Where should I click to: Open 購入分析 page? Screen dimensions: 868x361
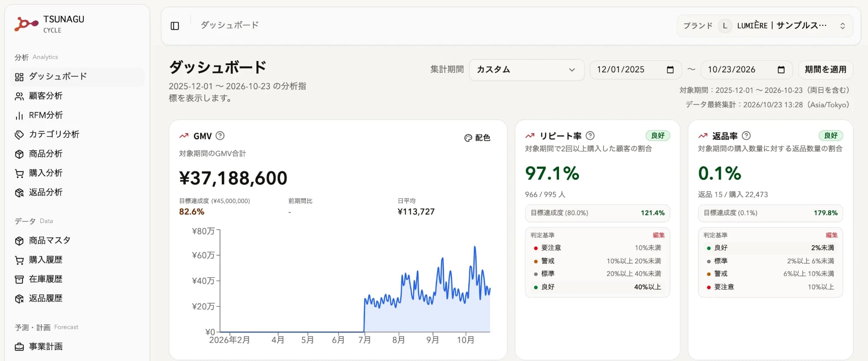pyautogui.click(x=77, y=173)
